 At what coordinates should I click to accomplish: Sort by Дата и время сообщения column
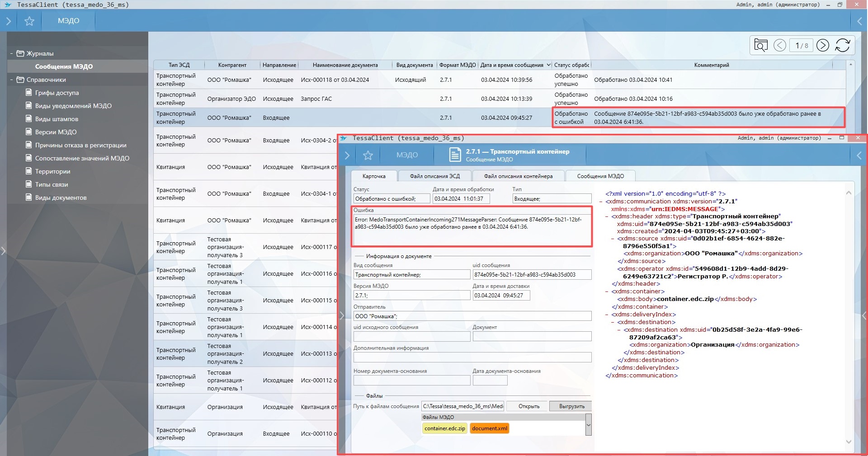click(512, 65)
